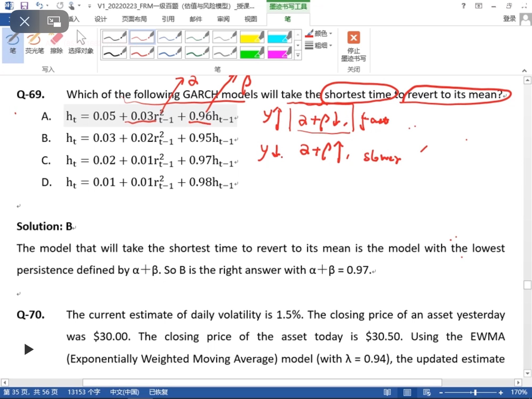The height and width of the screenshot is (399, 532).
Task: Click the Undo icon in quick access toolbar
Action: [x=39, y=6]
